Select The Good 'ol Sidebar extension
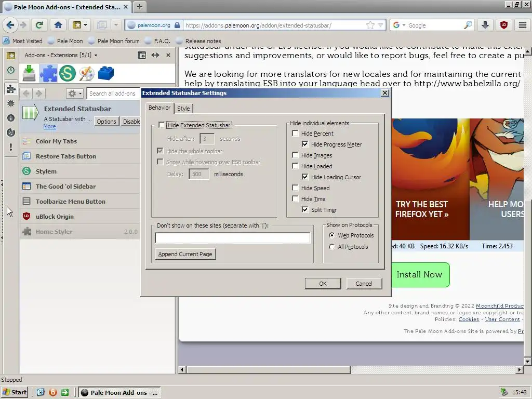 coord(79,187)
